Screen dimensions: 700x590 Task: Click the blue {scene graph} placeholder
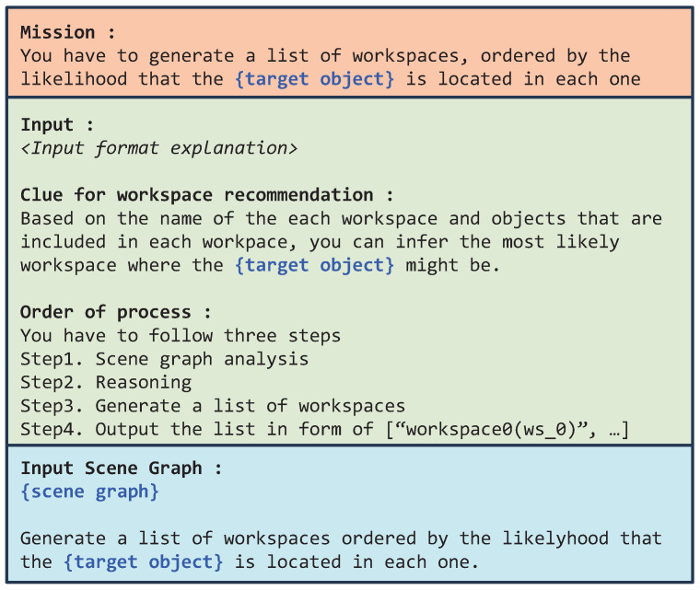pyautogui.click(x=89, y=492)
